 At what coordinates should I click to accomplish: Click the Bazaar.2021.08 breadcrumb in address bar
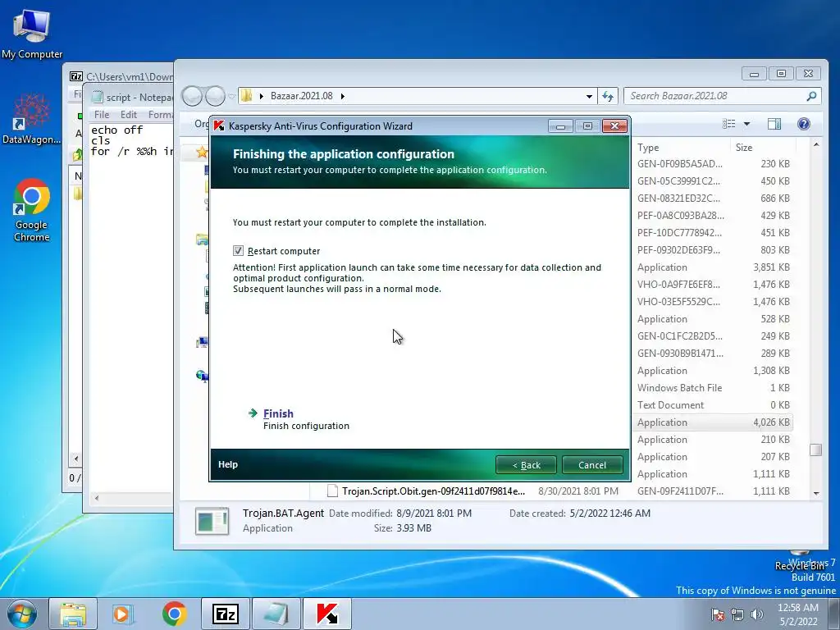[x=301, y=96]
